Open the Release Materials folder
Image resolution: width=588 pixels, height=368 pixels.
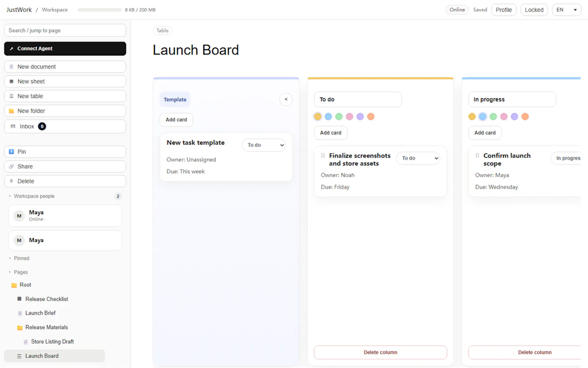[x=47, y=328]
